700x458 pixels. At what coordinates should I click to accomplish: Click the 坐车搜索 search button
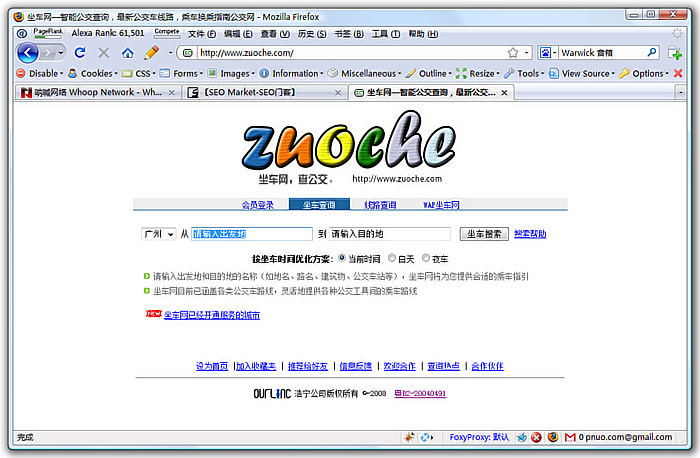pos(484,234)
